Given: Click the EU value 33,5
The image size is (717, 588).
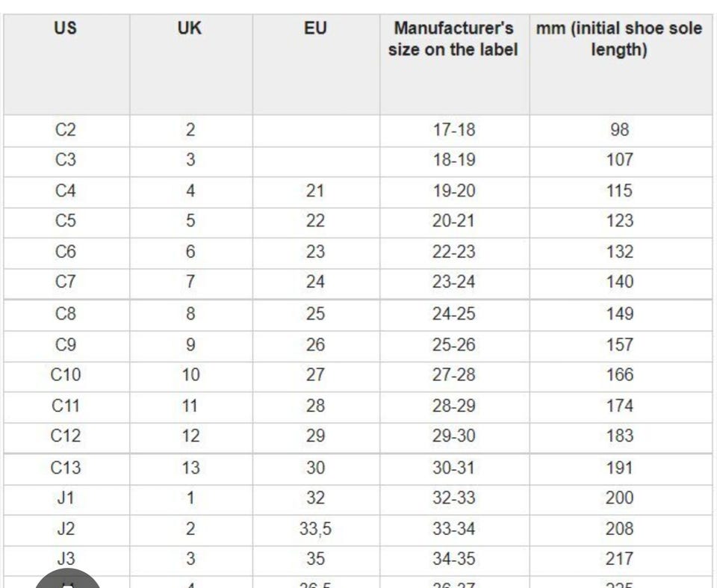Looking at the screenshot, I should (x=315, y=529).
